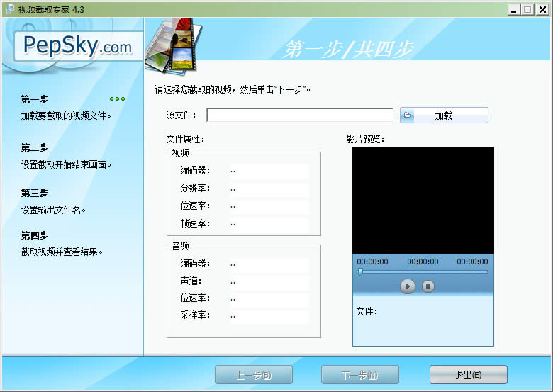Click the play button under the preview
The image size is (553, 392).
408,286
